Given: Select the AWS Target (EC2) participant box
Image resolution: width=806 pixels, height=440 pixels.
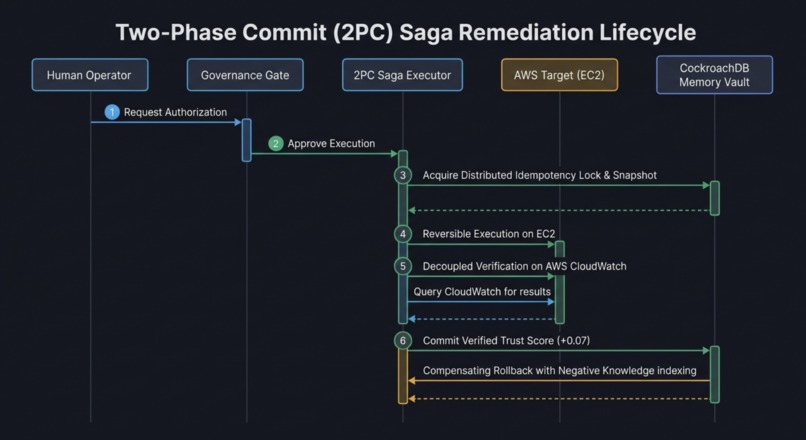Looking at the screenshot, I should [559, 75].
